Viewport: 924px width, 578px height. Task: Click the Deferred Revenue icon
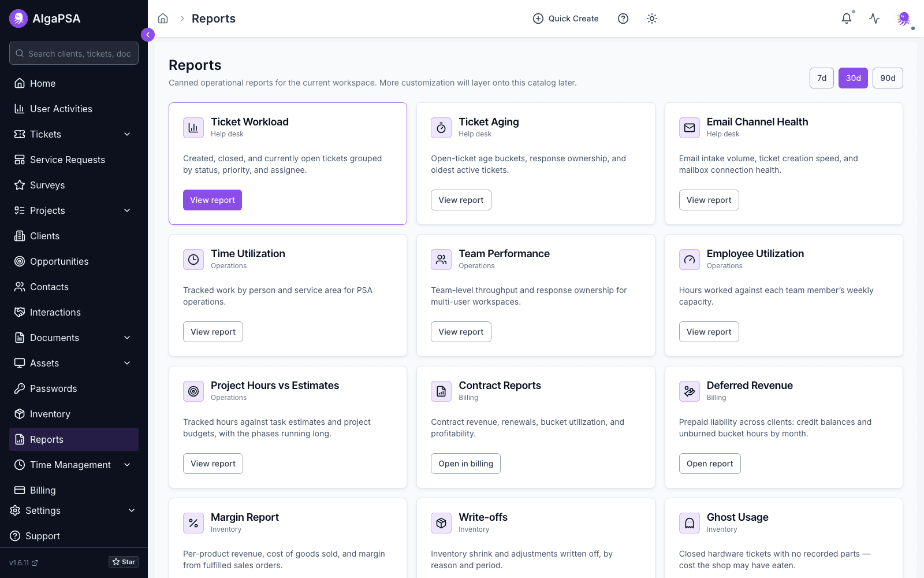690,391
